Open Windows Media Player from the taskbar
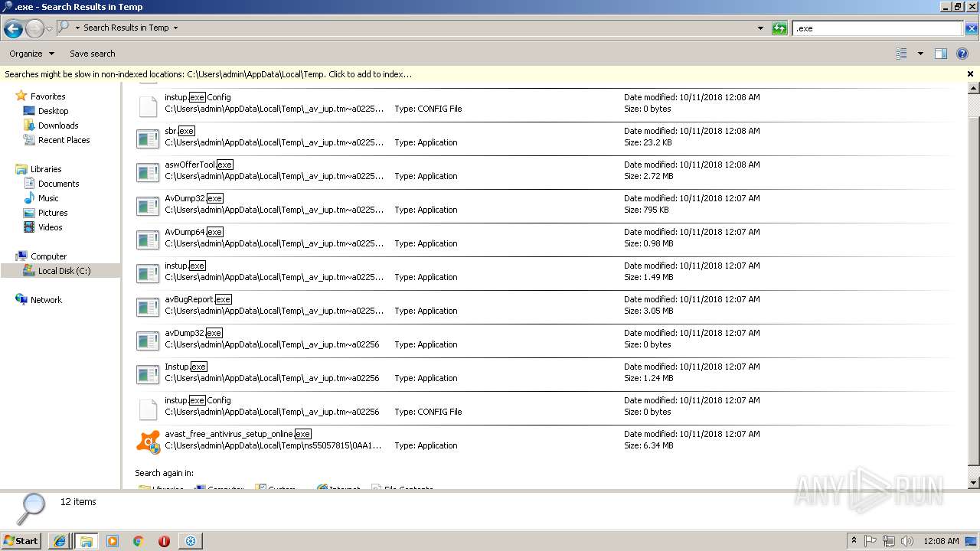The height and width of the screenshot is (551, 980). click(x=113, y=541)
